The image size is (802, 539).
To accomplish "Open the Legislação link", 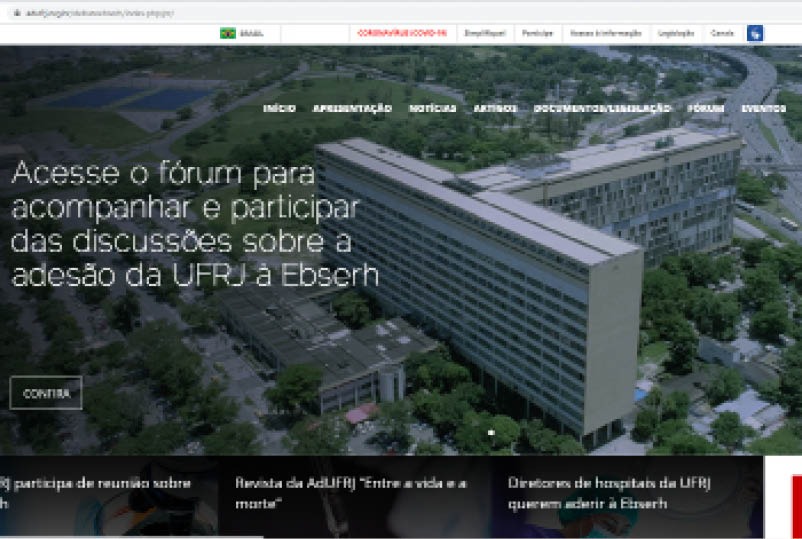I will pyautogui.click(x=676, y=33).
